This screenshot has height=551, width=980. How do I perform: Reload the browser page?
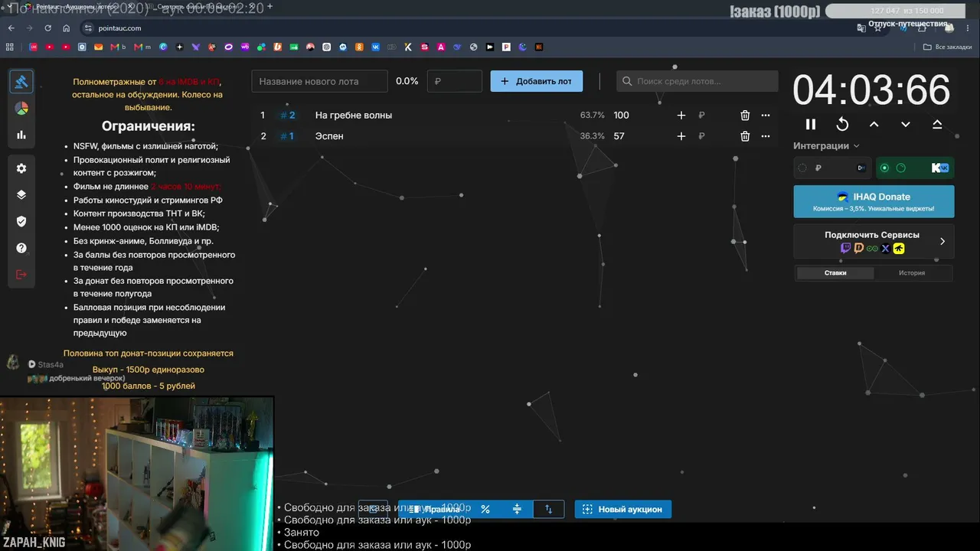48,28
